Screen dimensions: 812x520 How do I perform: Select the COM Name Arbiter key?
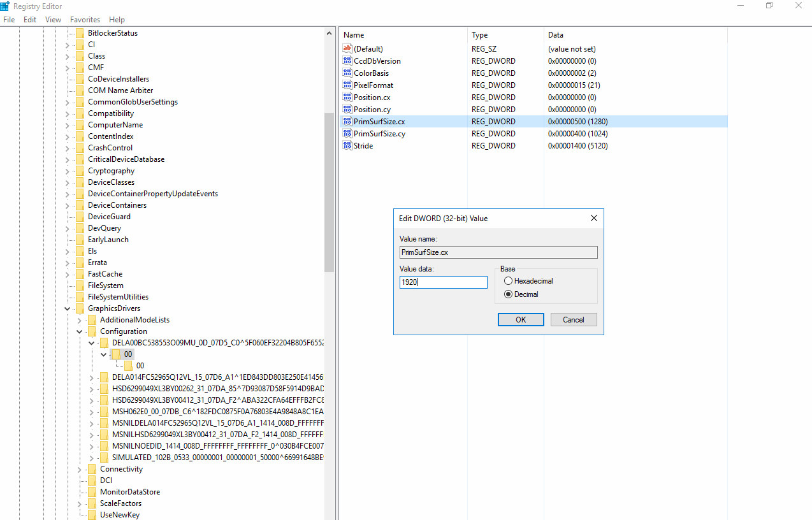(120, 90)
